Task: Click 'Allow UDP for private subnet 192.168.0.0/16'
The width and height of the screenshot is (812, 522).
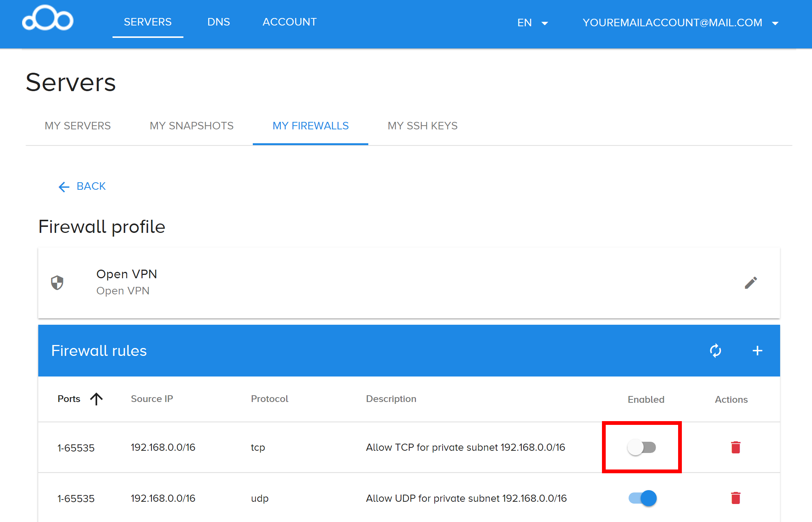Action: coord(466,498)
